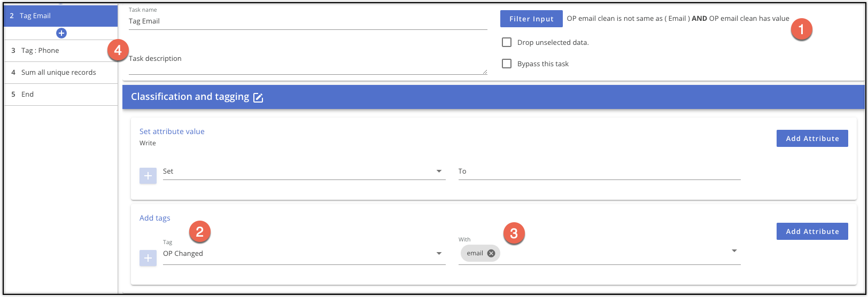
Task: Open the Set attribute dropdown
Action: [304, 171]
